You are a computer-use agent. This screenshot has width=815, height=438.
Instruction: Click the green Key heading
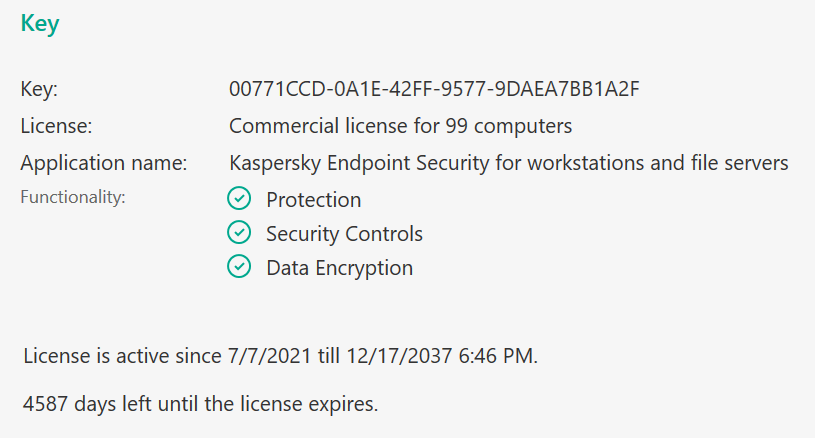(40, 24)
